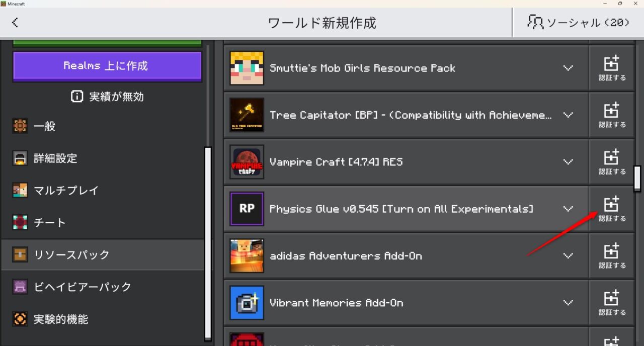Select the Vibrant Memories Add-On title
The width and height of the screenshot is (644, 346).
336,303
